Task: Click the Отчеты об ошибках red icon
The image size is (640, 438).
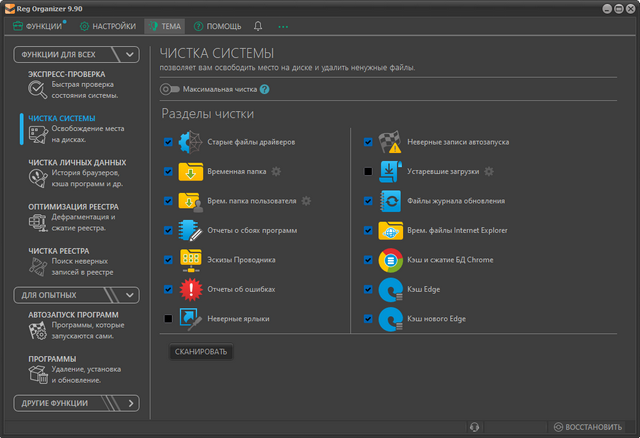Action: pyautogui.click(x=190, y=289)
